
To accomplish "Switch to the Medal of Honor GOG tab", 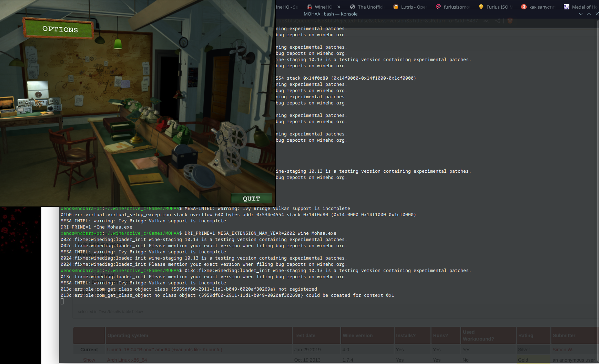I will coord(581,7).
